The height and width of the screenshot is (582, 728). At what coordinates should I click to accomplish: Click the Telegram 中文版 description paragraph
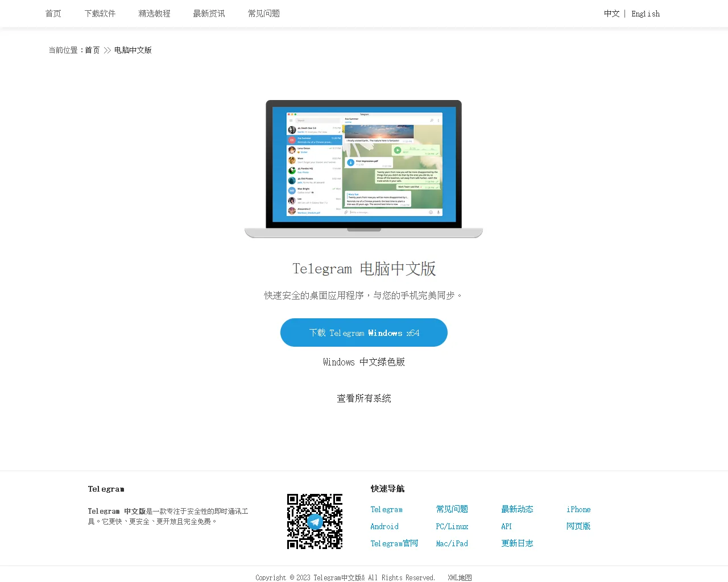(168, 516)
